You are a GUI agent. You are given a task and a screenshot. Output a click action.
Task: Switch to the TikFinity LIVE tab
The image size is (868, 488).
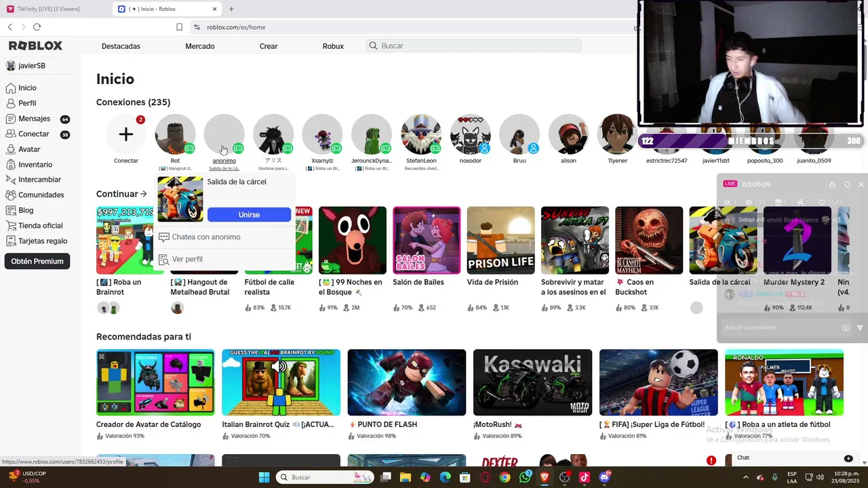tap(47, 9)
